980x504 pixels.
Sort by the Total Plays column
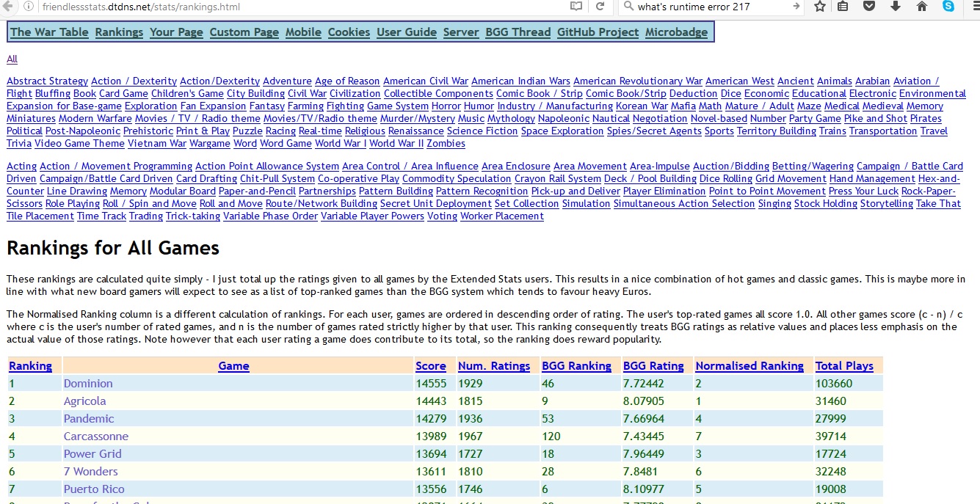[x=844, y=365]
